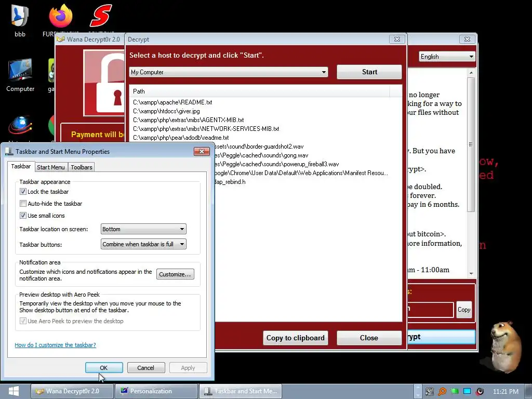This screenshot has height=399, width=532.
Task: Open the Taskbar location on screen dropdown
Action: 143,229
